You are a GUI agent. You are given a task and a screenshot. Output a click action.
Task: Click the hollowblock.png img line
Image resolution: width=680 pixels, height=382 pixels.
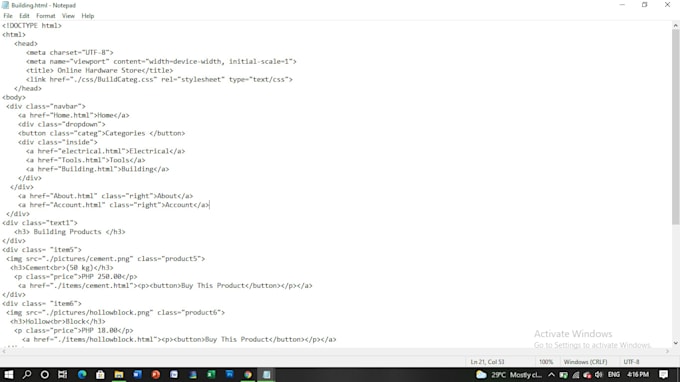115,313
